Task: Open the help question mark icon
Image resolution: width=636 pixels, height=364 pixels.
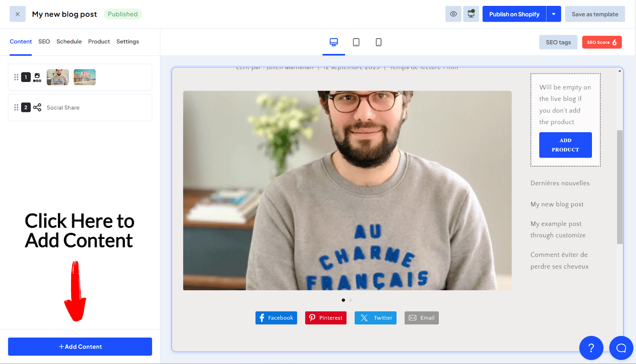Action: point(591,348)
